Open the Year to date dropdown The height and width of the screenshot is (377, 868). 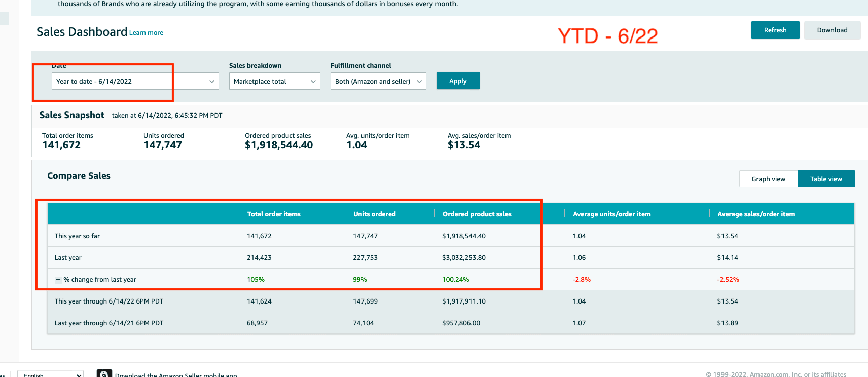click(135, 82)
